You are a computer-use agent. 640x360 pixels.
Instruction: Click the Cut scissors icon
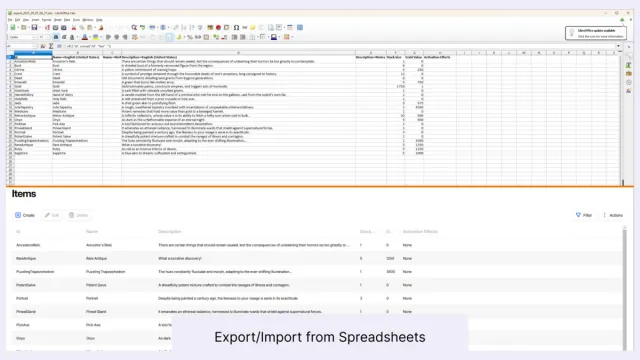point(74,27)
